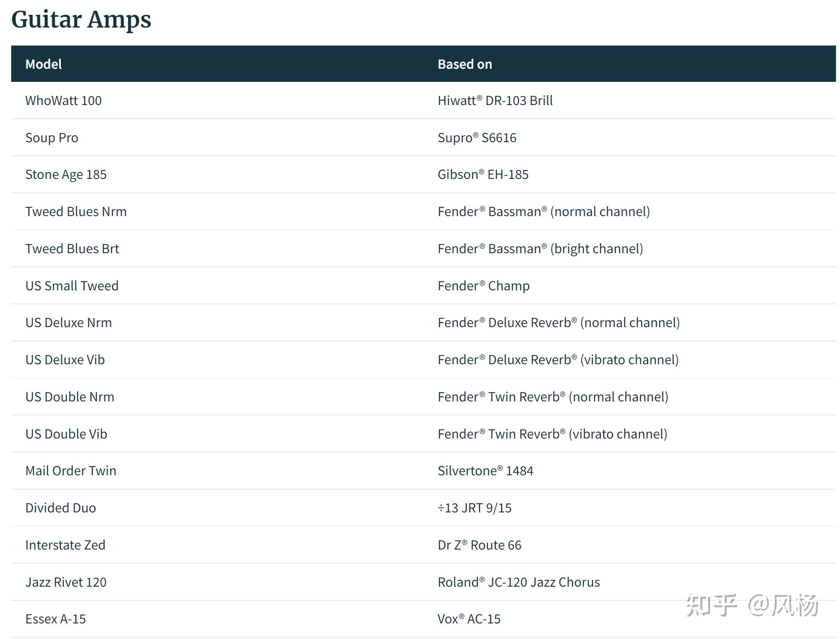
Task: Select the Divided Duo model name
Action: pos(61,508)
